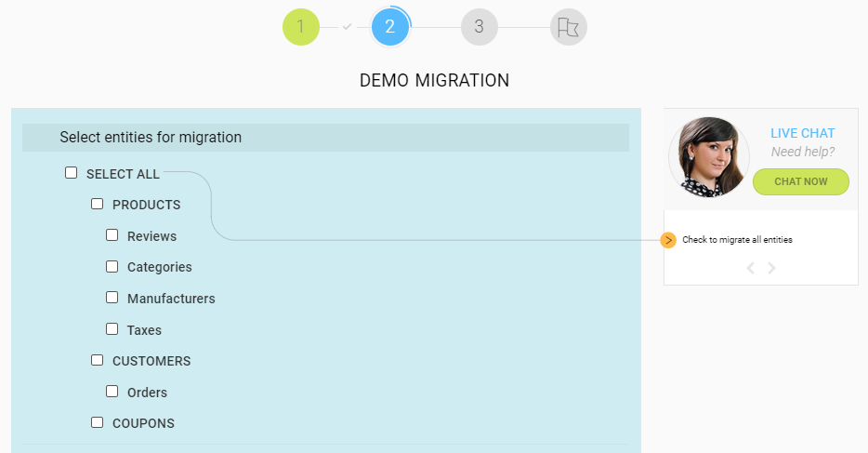Select step 2 circle in progress bar
The height and width of the screenshot is (453, 868).
[x=389, y=27]
